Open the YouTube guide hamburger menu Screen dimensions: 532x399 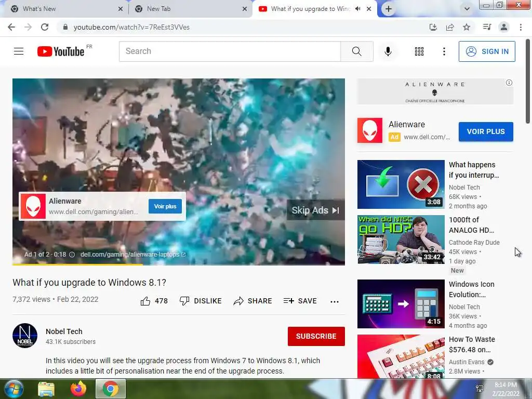[x=19, y=51]
